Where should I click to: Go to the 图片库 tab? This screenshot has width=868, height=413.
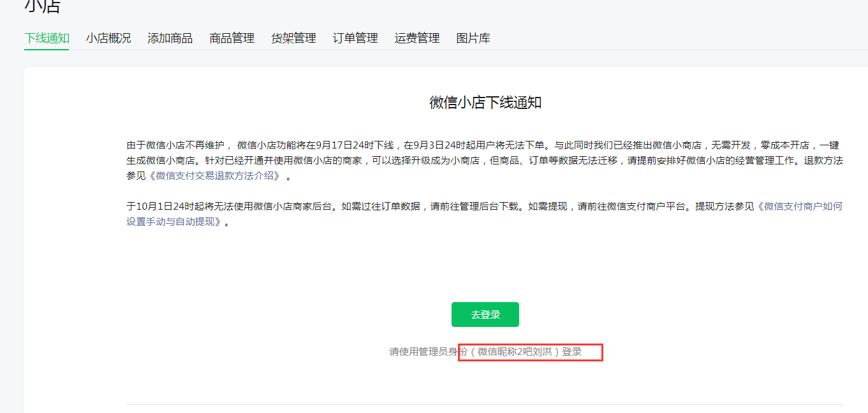[473, 38]
